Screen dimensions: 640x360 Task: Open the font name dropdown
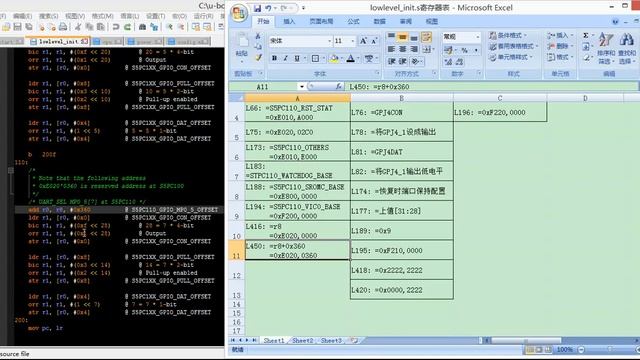329,41
